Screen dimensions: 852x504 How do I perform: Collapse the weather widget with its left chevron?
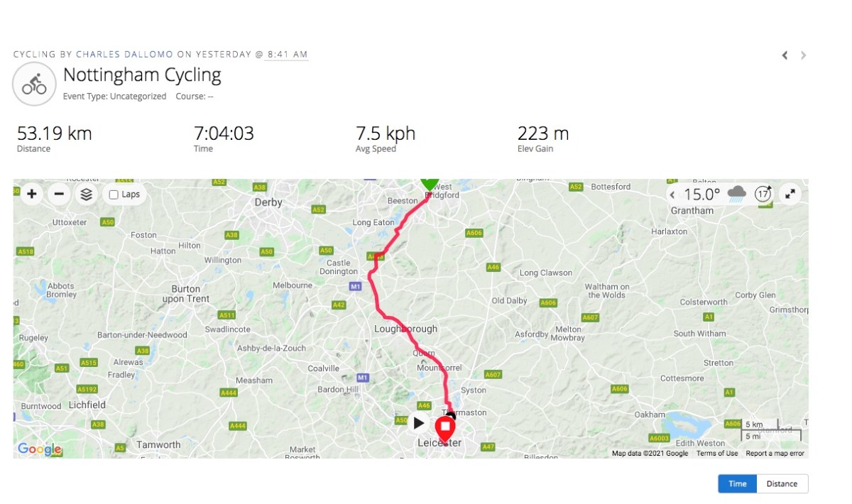pyautogui.click(x=672, y=193)
